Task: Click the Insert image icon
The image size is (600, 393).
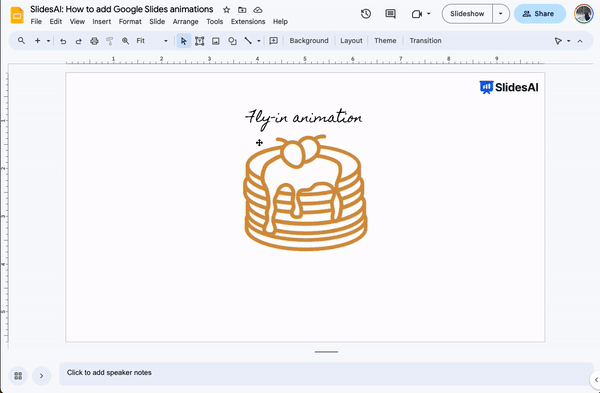Action: pos(216,41)
